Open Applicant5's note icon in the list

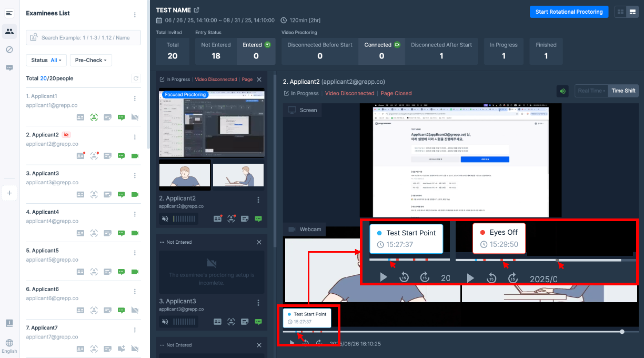[108, 272]
